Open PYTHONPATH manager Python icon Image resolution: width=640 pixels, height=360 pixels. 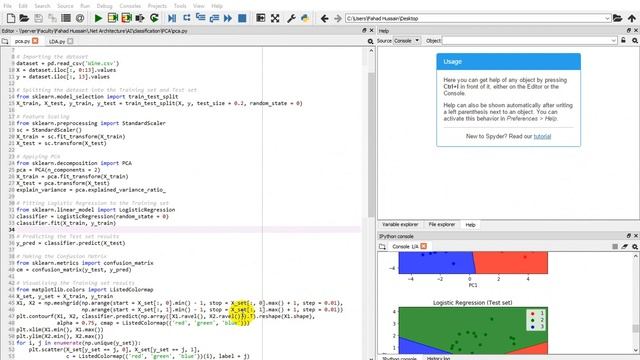305,18
